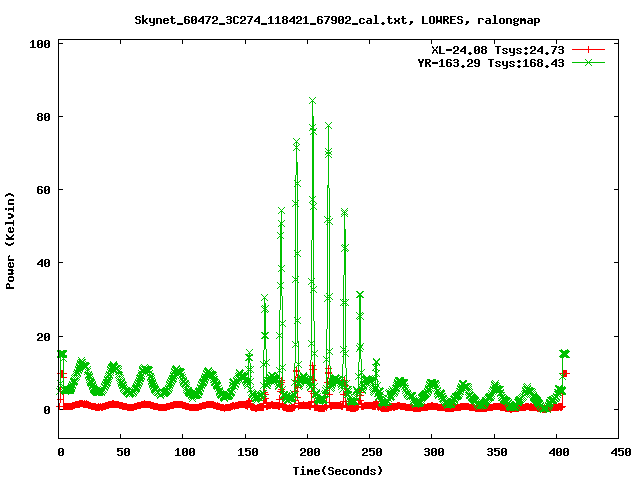Click the x-axis tick label 200
This screenshot has width=640, height=480.
click(309, 452)
